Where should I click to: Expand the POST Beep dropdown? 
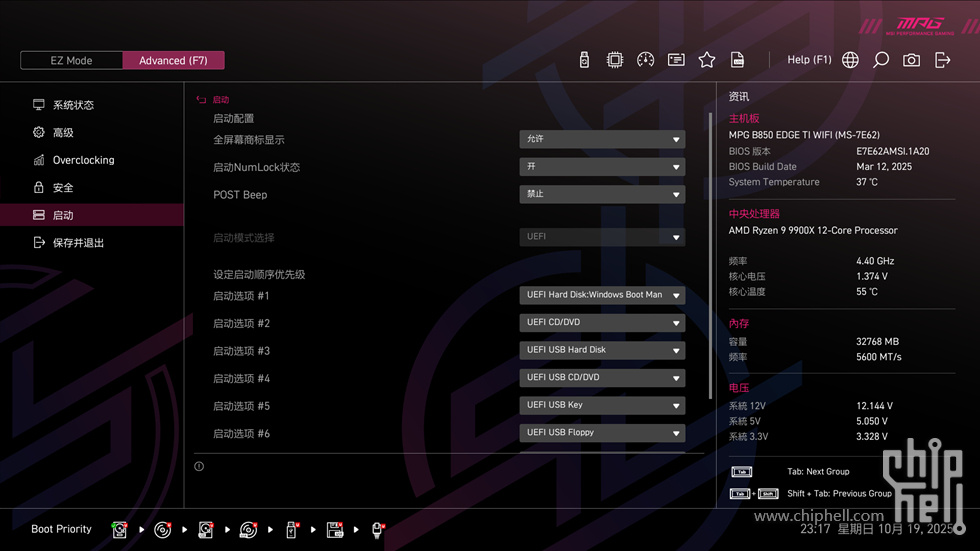click(602, 194)
